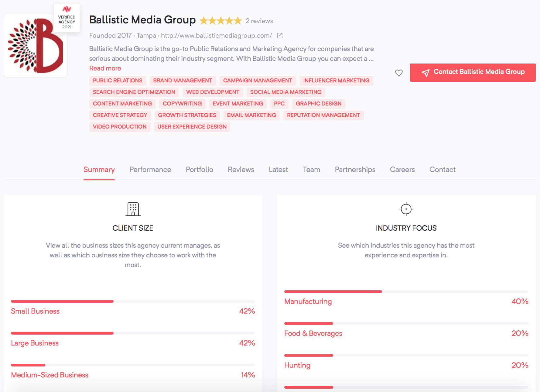540x392 pixels.
Task: Click the Manufacturing progress bar
Action: [406, 292]
